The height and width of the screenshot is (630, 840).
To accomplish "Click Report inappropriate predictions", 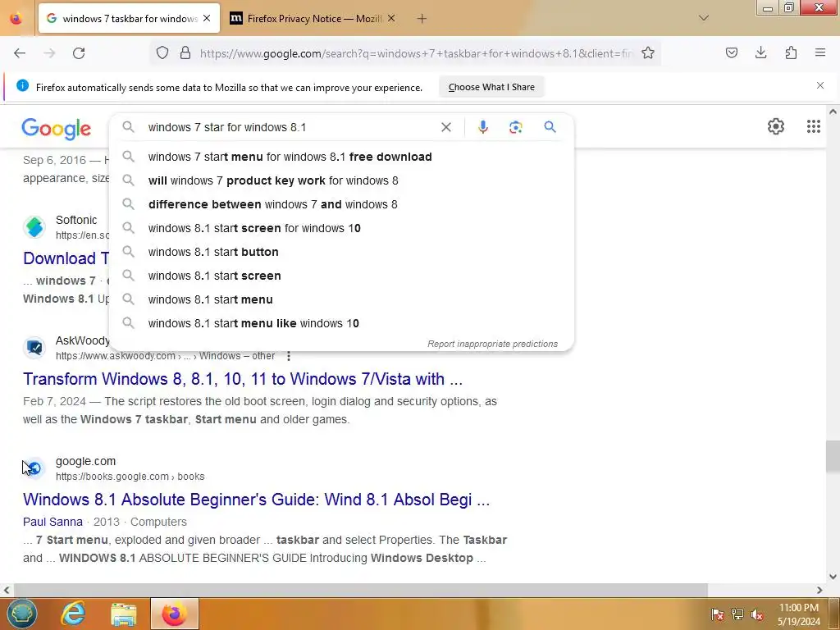I will click(492, 344).
